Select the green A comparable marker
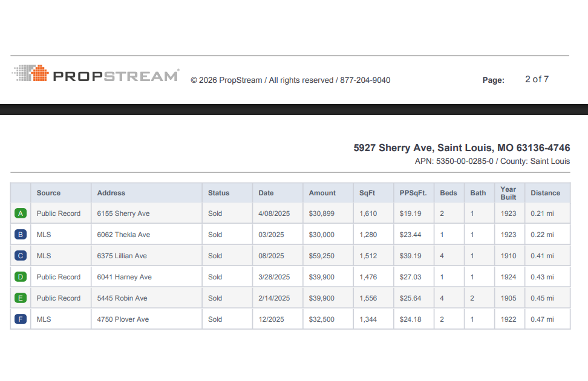Screen dimensions: 588x381 (x=21, y=213)
